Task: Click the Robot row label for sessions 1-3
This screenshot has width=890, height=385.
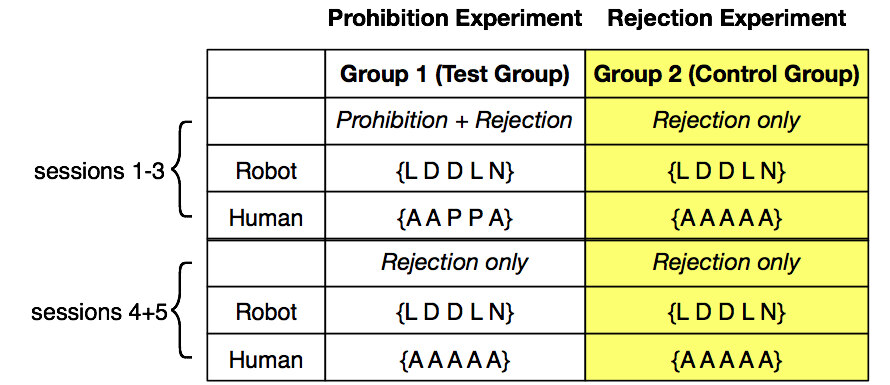Action: 266,171
